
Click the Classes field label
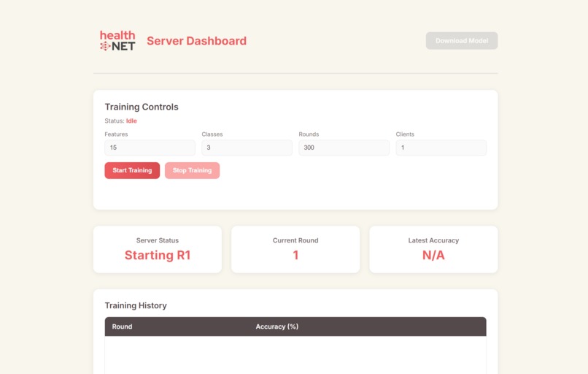(x=212, y=134)
